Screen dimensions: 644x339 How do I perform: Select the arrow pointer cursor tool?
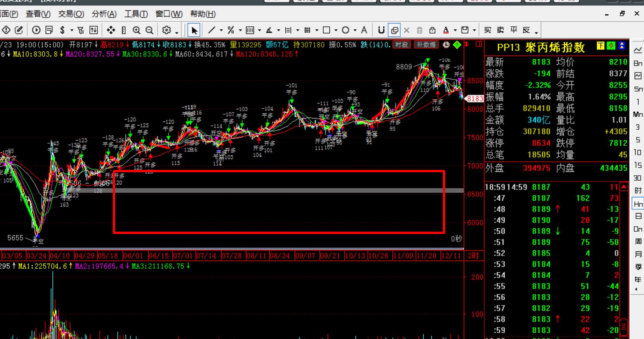coord(194,30)
